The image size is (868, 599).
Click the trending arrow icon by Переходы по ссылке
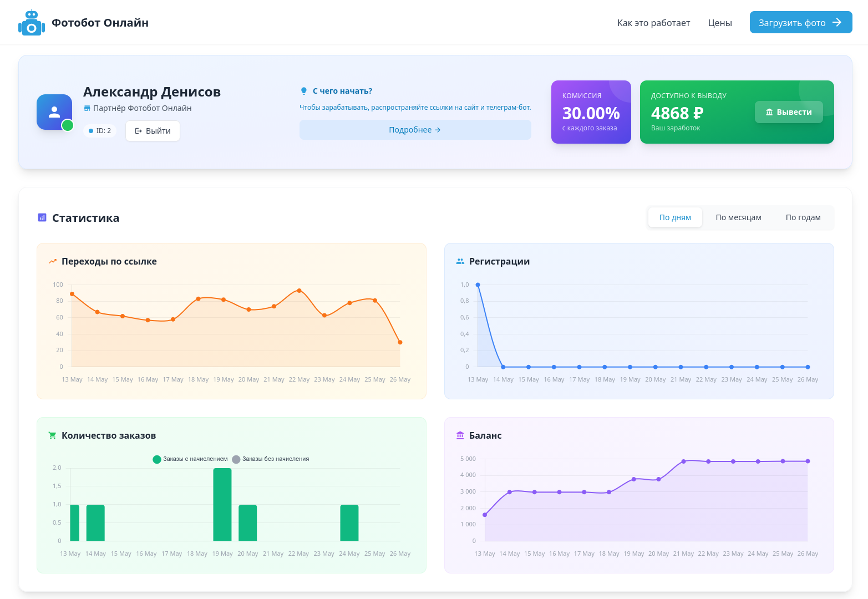tap(53, 261)
